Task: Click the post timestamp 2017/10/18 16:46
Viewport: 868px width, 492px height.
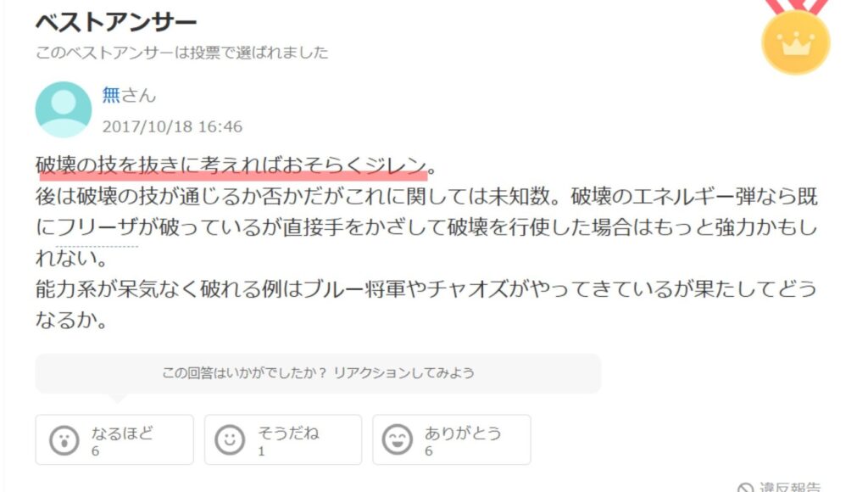Action: click(172, 126)
